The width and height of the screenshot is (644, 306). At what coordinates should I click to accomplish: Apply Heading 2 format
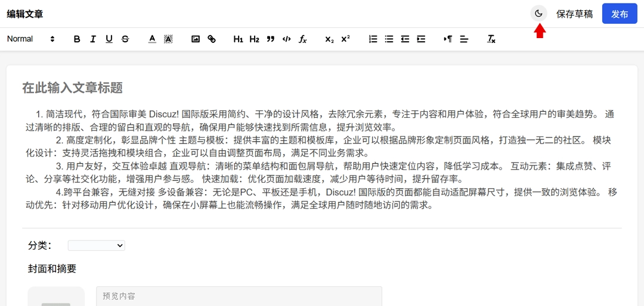254,39
